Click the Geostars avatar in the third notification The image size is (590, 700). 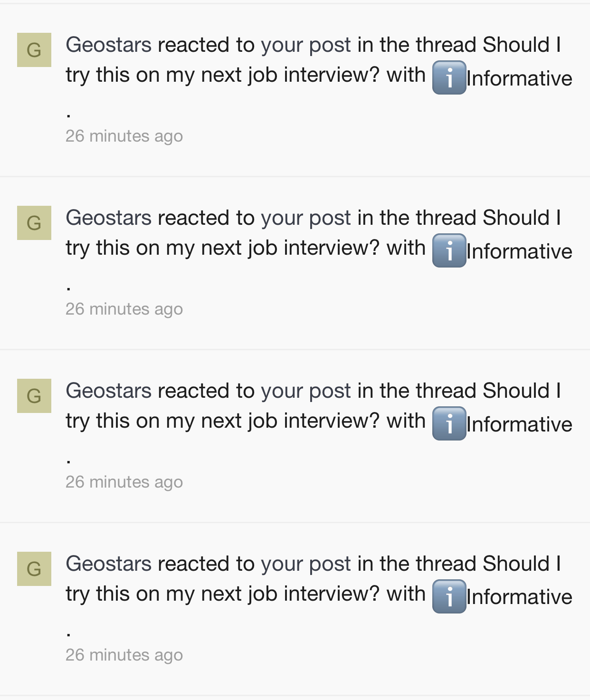tap(34, 396)
